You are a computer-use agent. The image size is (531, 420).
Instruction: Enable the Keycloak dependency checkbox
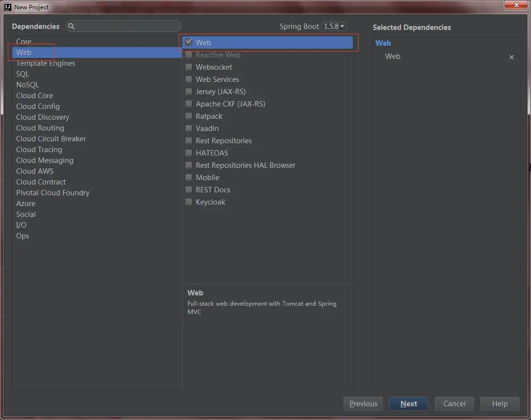click(x=189, y=202)
